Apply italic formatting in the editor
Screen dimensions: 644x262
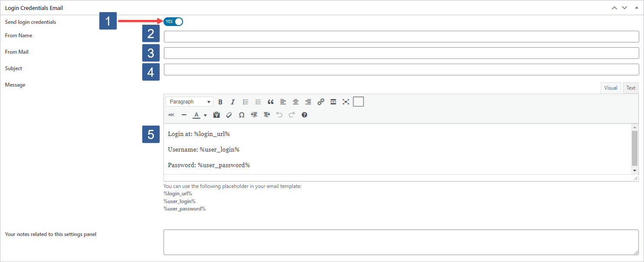(233, 101)
